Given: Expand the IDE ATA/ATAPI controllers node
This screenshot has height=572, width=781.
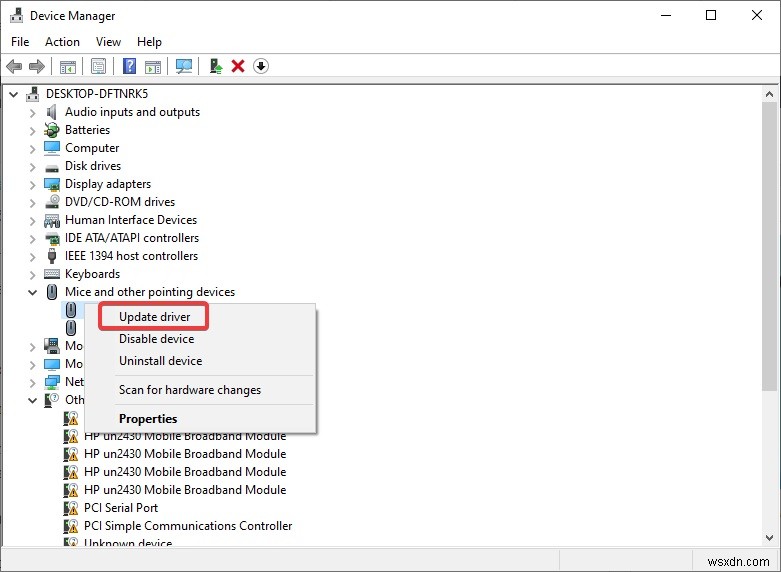Looking at the screenshot, I should (x=32, y=238).
